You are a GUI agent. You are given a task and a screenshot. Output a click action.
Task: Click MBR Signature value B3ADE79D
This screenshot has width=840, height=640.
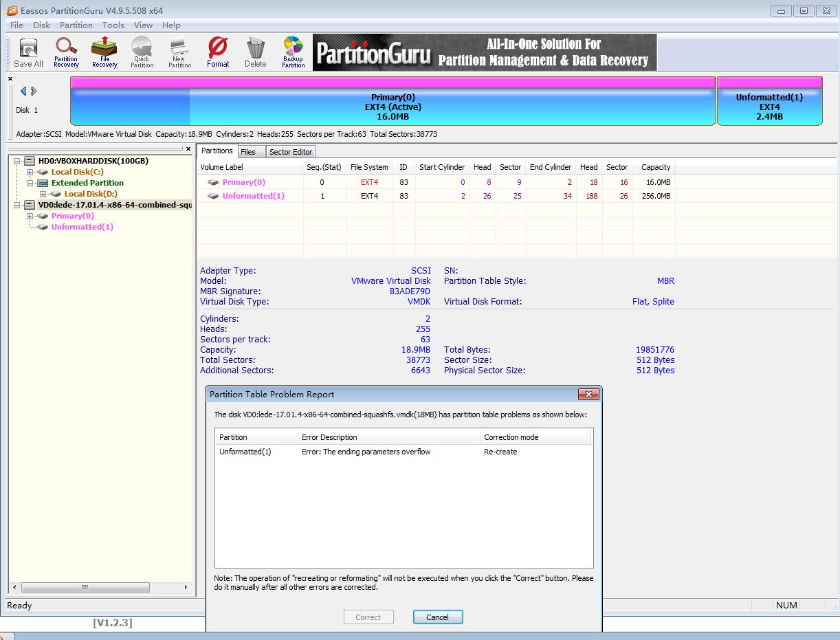coord(410,291)
